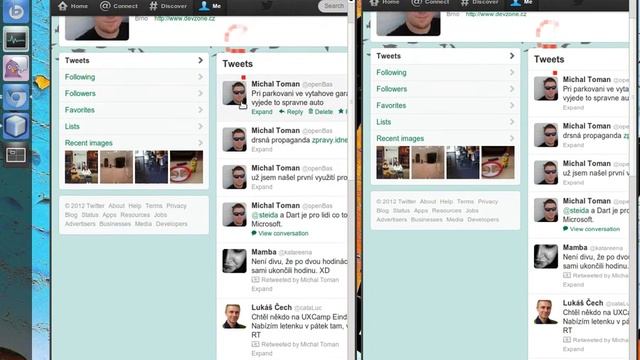
Task: Open fourth recent image thumbnail, left window
Action: (x=187, y=167)
